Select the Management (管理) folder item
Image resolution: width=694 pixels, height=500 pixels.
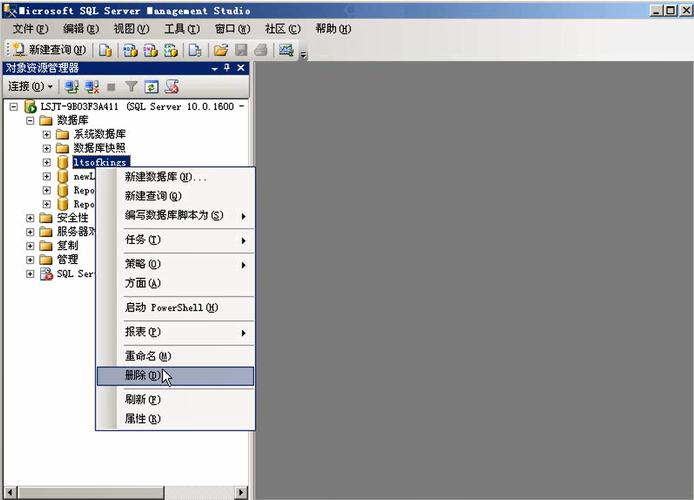[x=67, y=259]
